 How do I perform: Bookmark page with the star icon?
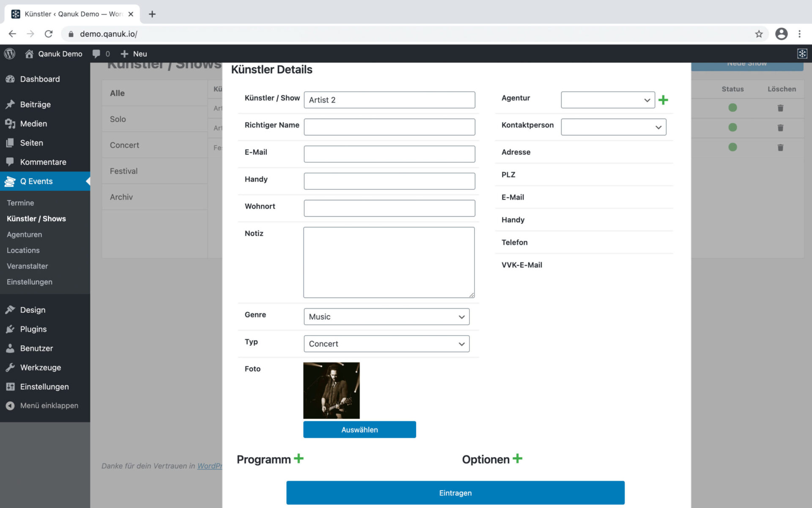pyautogui.click(x=759, y=34)
